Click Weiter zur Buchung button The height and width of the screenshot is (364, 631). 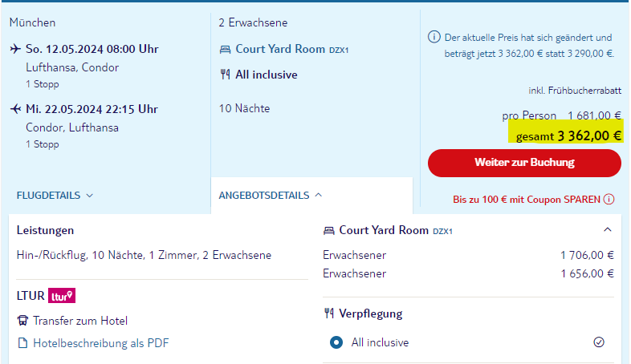pyautogui.click(x=524, y=162)
